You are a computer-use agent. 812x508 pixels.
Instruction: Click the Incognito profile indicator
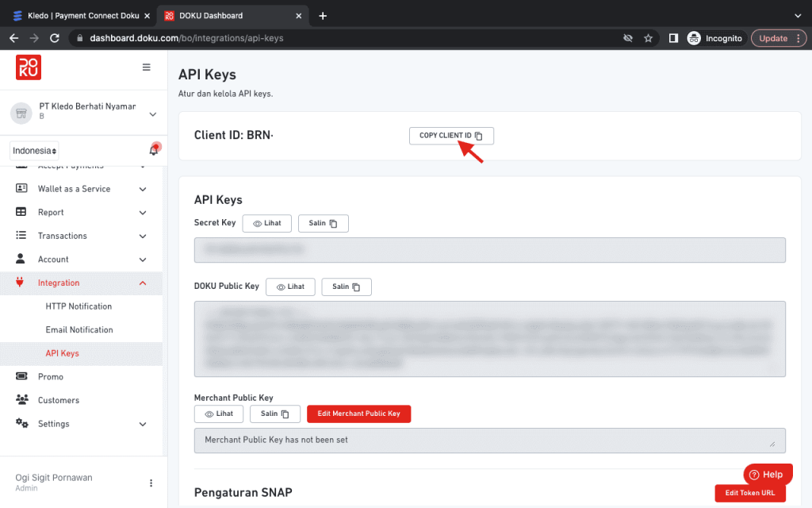pyautogui.click(x=715, y=38)
